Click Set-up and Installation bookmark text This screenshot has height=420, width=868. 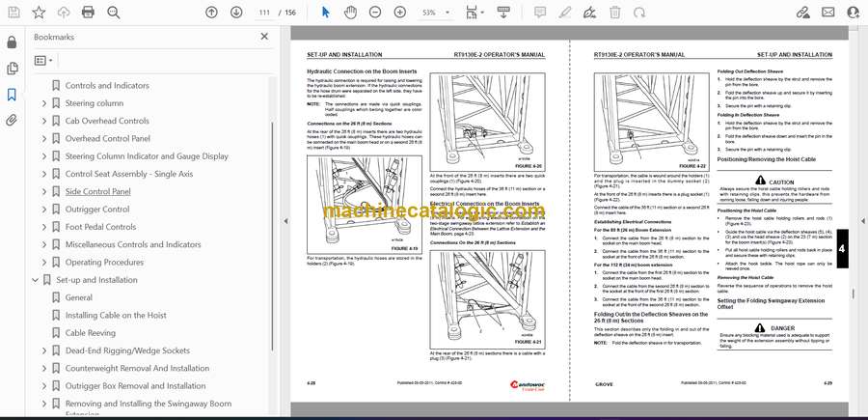96,280
